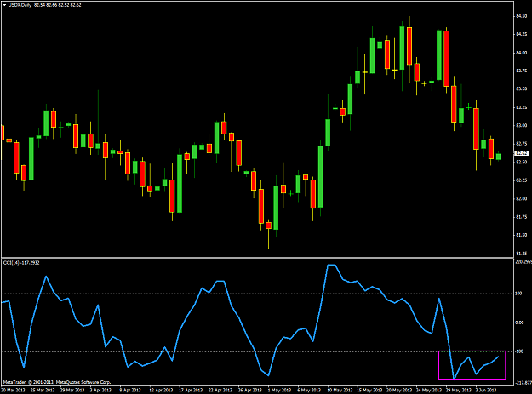
Task: Click the CCI scale label -100
Action: (x=519, y=351)
